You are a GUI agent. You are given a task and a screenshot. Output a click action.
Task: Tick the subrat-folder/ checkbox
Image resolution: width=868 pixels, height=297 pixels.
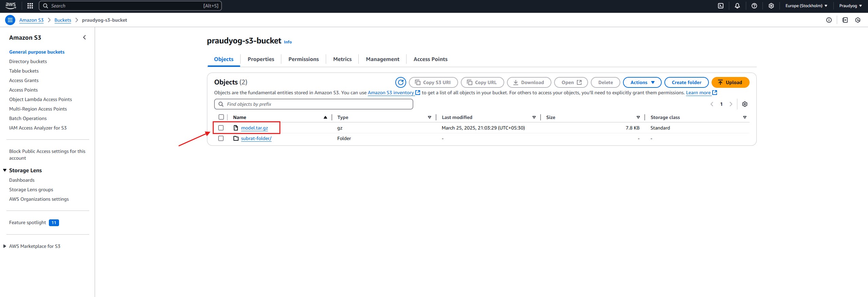[221, 138]
